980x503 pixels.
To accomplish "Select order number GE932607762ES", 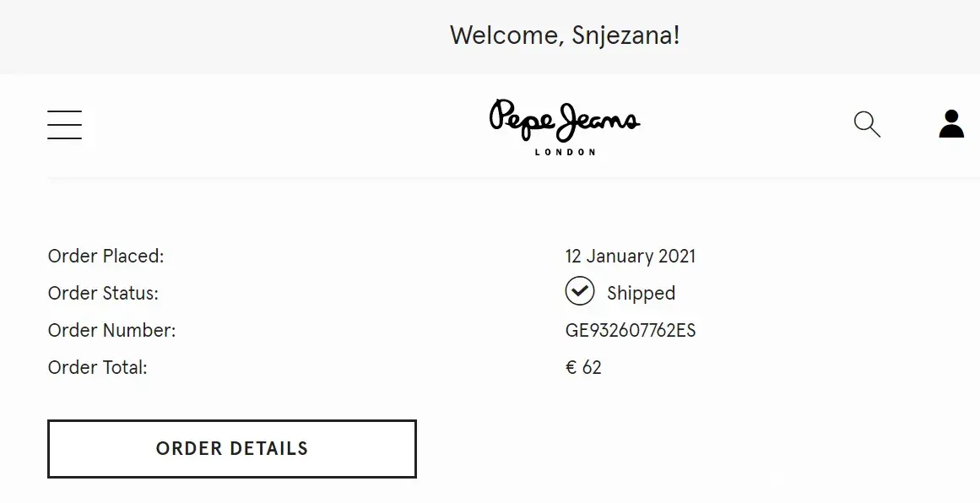I will click(630, 330).
